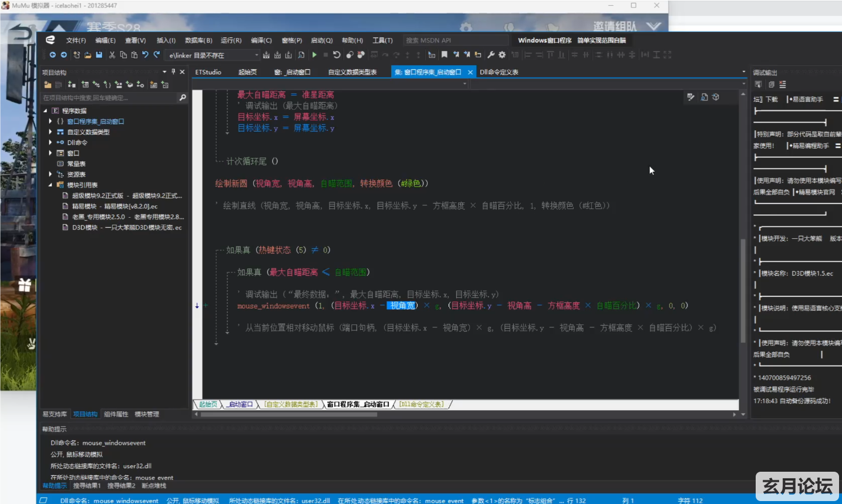Collapse the 程序数据 tree node

pos(45,110)
